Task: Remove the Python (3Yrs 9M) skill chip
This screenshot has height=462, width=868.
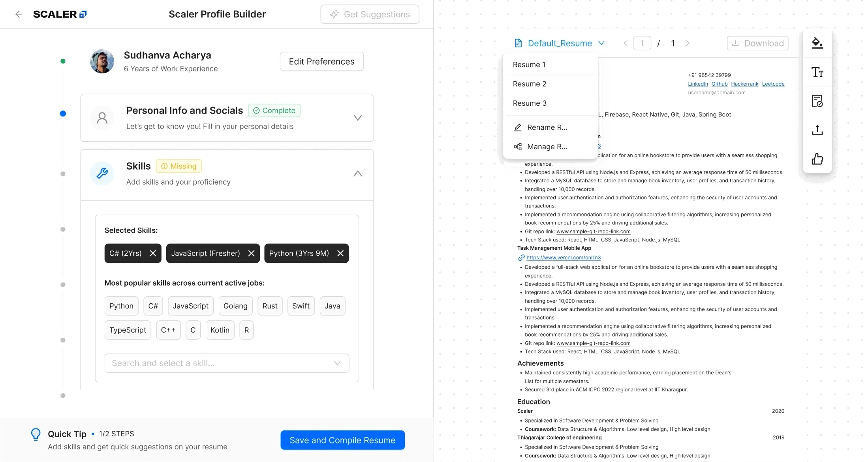Action: 340,253
